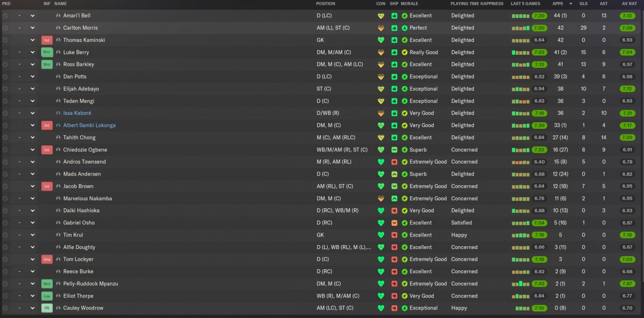644x318 pixels.
Task: Click the Wnt badge beside Ross Barkley
Action: pyautogui.click(x=47, y=64)
